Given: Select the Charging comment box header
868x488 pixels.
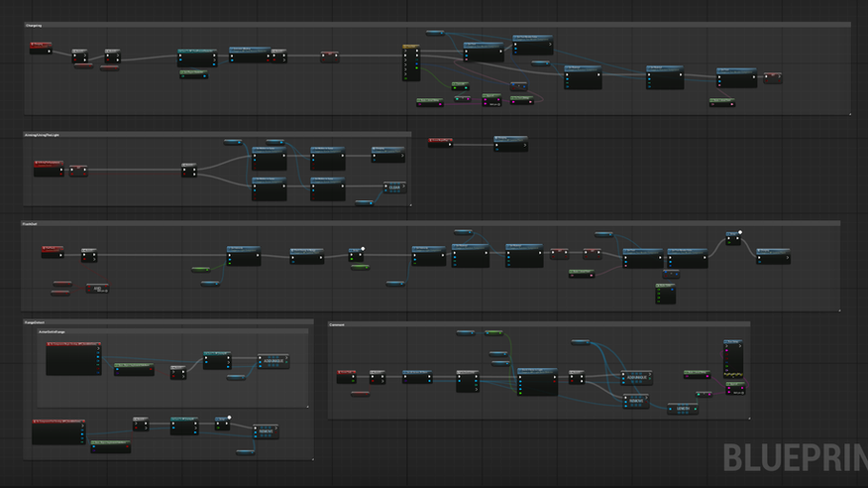Looking at the screenshot, I should pyautogui.click(x=437, y=26).
